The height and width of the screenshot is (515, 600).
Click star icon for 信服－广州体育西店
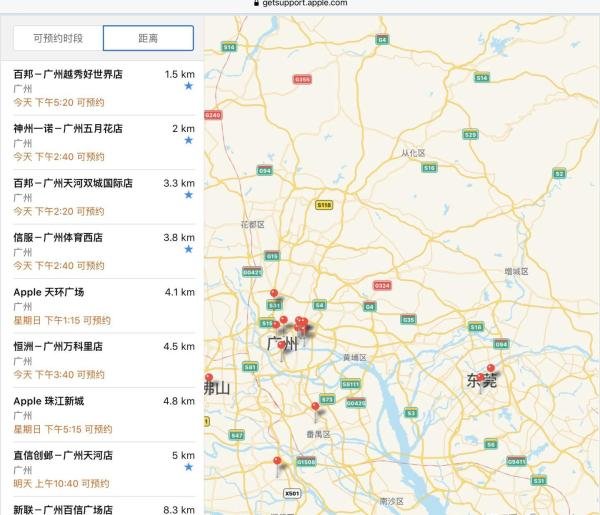pos(189,249)
